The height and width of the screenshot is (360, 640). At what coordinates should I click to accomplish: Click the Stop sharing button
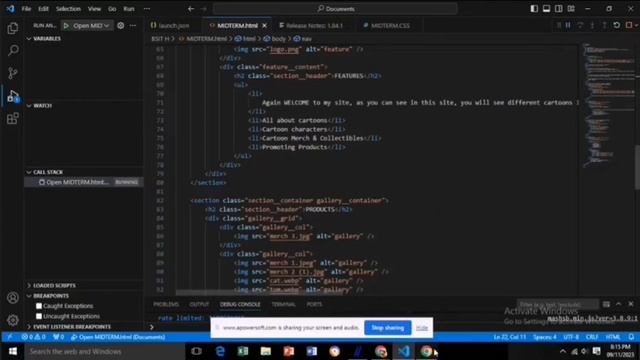pos(387,328)
